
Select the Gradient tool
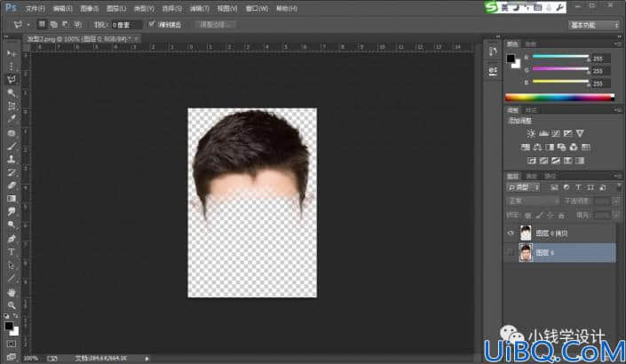tap(12, 198)
